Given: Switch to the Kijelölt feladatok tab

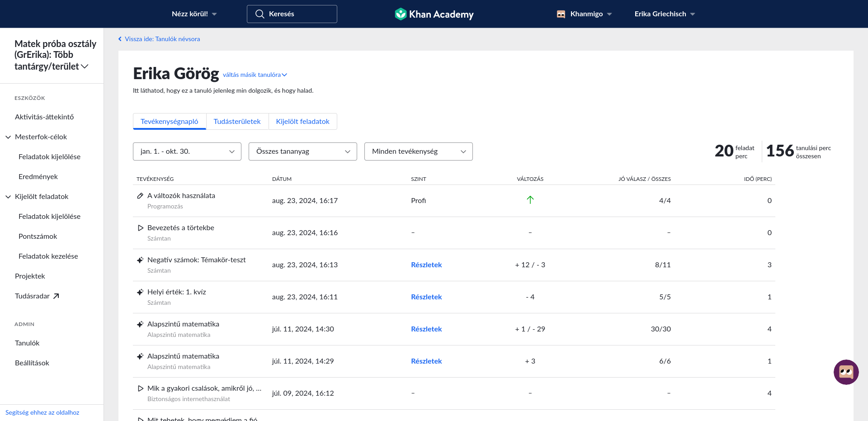Looking at the screenshot, I should pos(303,121).
